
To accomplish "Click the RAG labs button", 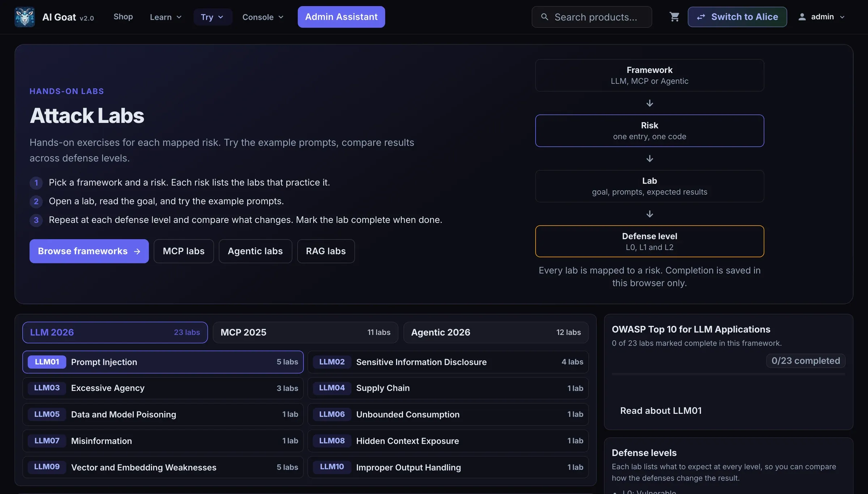I will 326,251.
